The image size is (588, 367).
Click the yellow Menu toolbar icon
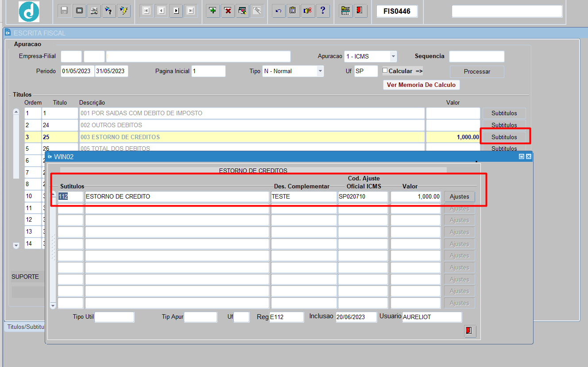pos(346,11)
